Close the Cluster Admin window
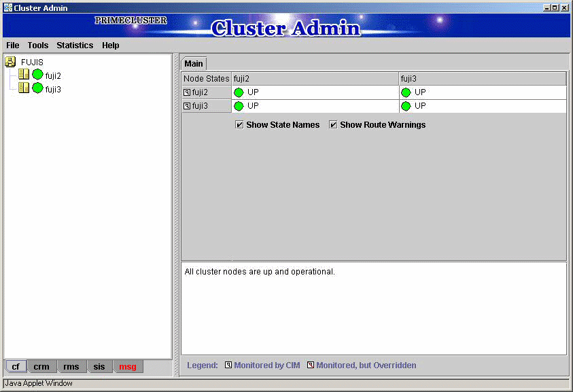 click(x=564, y=7)
